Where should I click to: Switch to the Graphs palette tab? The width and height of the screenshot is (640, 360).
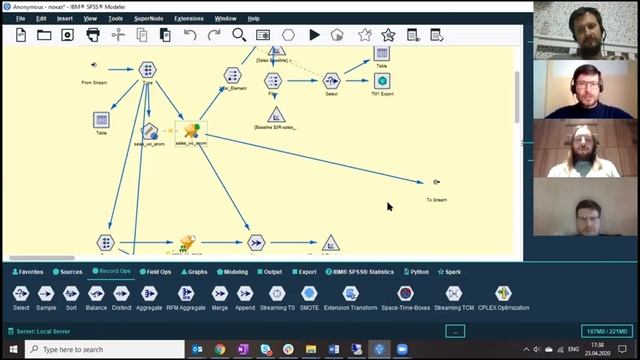[194, 272]
